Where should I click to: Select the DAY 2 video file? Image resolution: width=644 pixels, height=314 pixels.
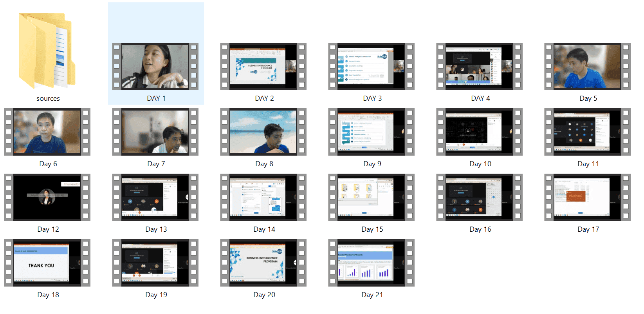[263, 66]
